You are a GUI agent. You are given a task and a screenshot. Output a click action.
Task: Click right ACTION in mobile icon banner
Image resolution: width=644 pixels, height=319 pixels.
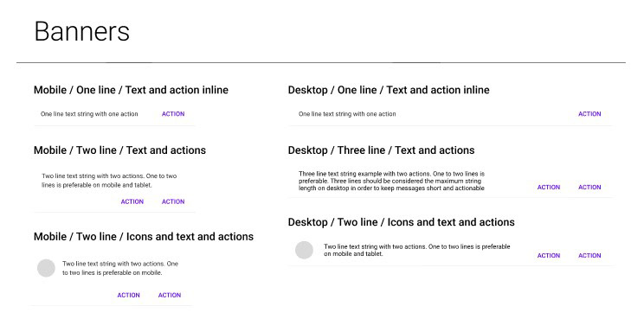(x=170, y=295)
